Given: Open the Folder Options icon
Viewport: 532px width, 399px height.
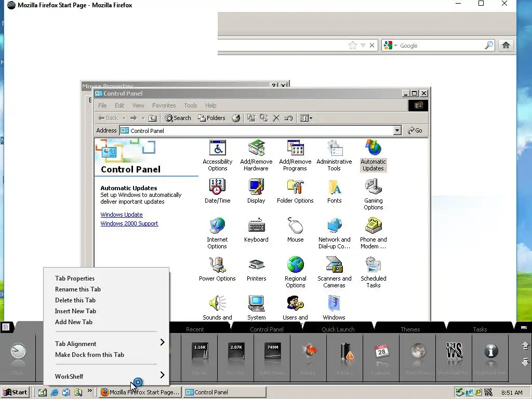Looking at the screenshot, I should (295, 191).
